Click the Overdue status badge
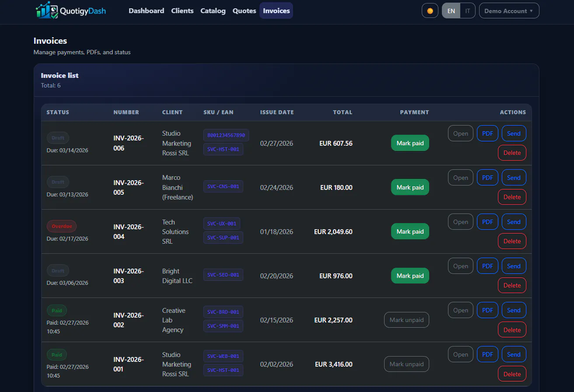574x392 pixels. (62, 226)
